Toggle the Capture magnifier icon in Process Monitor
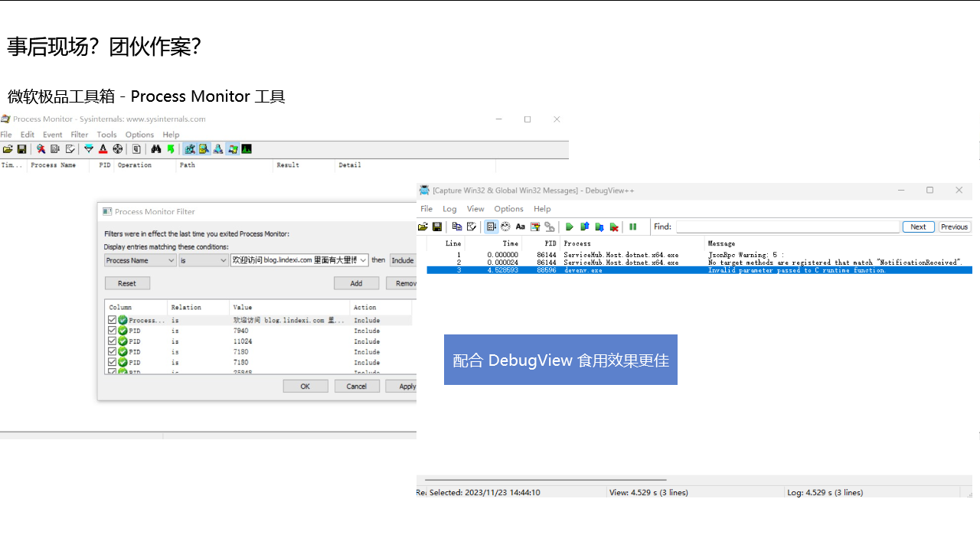Screen dimensions: 980x551 pos(41,149)
